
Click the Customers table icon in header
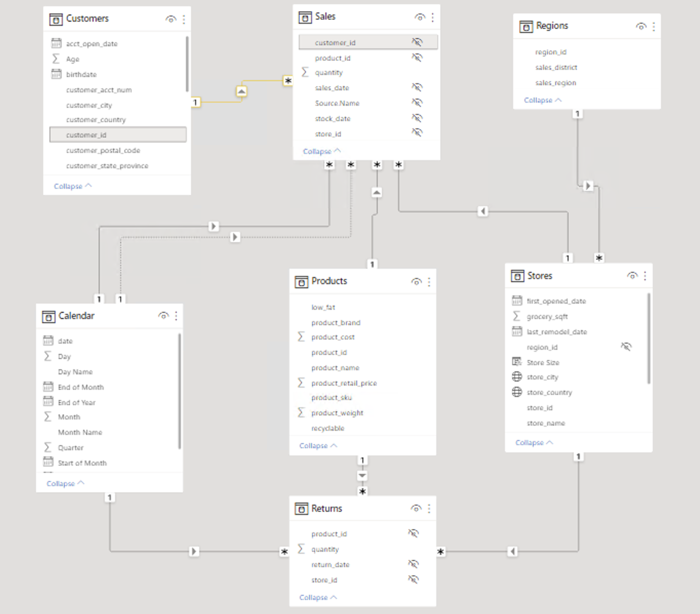pyautogui.click(x=56, y=19)
